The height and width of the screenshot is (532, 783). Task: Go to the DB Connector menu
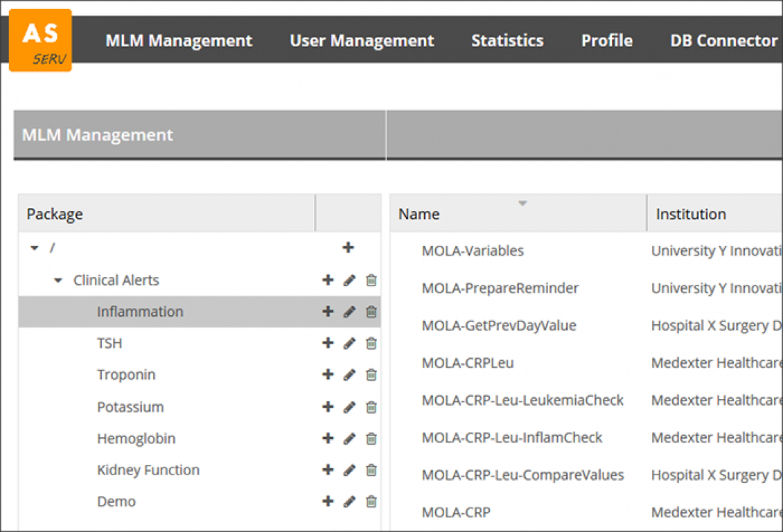(x=723, y=41)
